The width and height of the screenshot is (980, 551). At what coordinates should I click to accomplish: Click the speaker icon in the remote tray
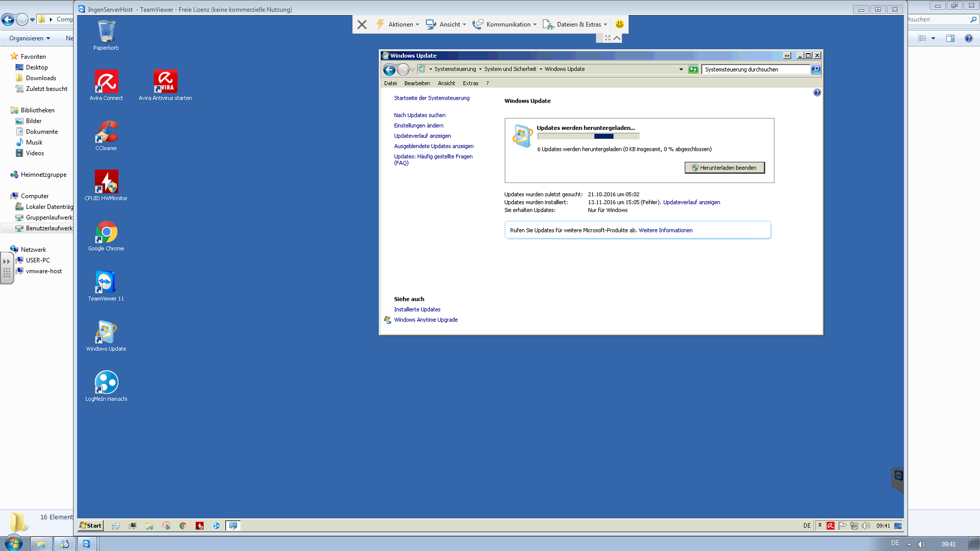(x=866, y=525)
